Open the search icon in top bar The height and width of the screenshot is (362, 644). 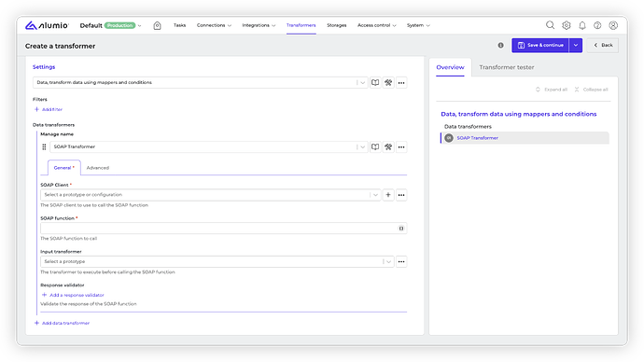coord(550,25)
